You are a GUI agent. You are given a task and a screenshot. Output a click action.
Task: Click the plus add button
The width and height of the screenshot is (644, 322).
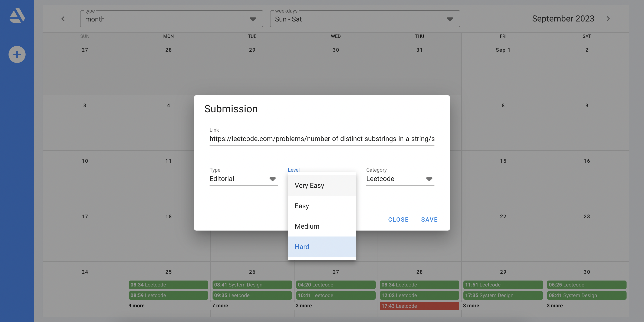[17, 54]
